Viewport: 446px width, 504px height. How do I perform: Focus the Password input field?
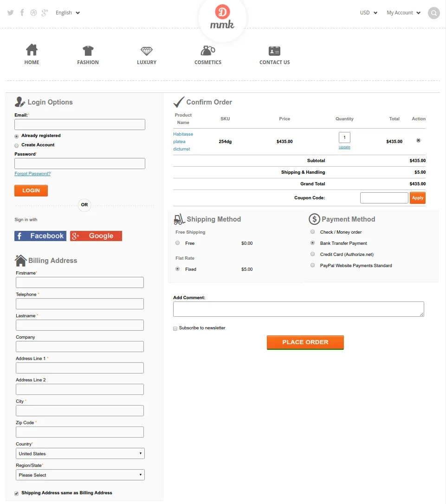[80, 164]
